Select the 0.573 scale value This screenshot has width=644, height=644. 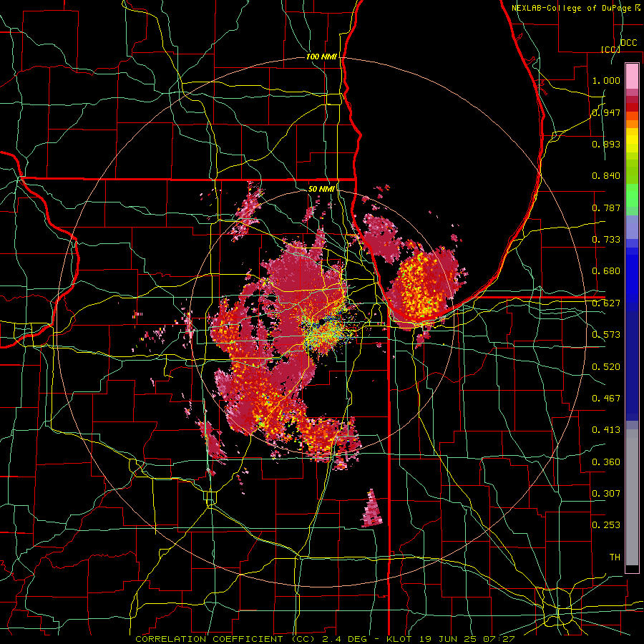(x=606, y=334)
